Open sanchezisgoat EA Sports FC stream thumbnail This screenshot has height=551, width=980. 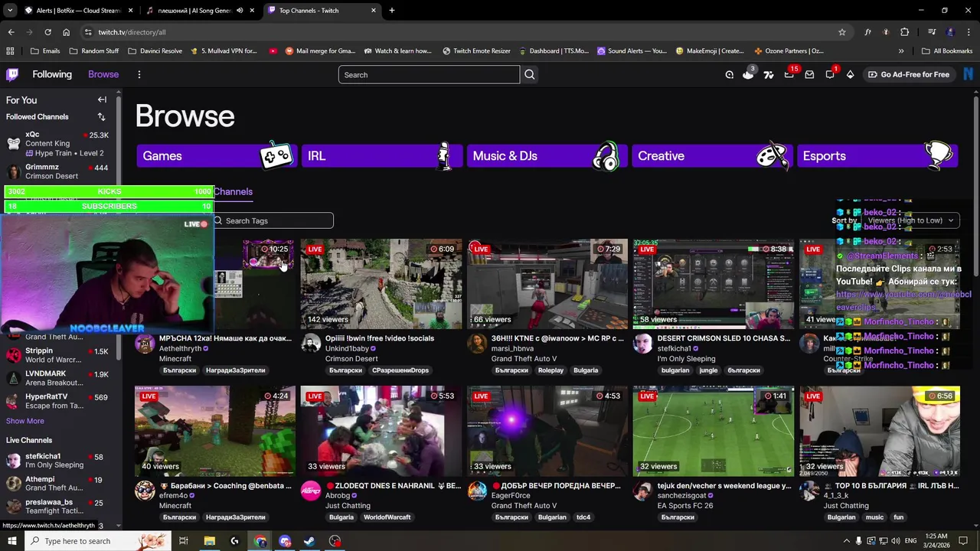[713, 431]
